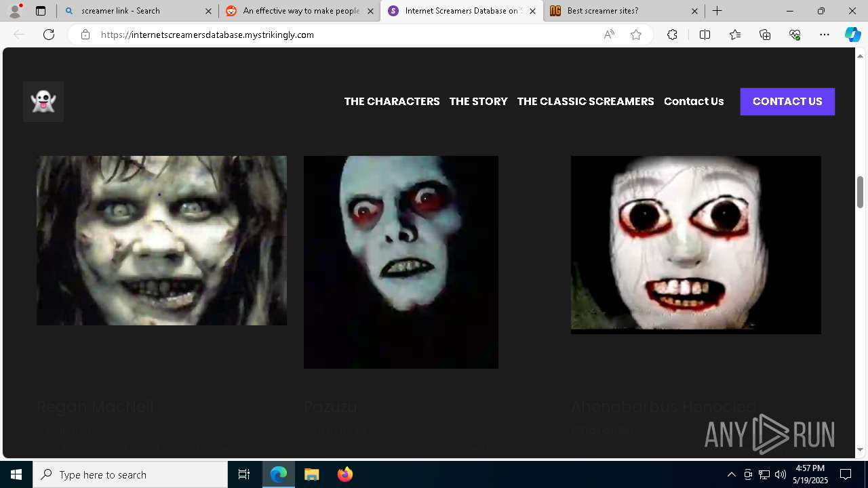This screenshot has width=868, height=488.
Task: Refresh the current page
Action: [x=49, y=35]
